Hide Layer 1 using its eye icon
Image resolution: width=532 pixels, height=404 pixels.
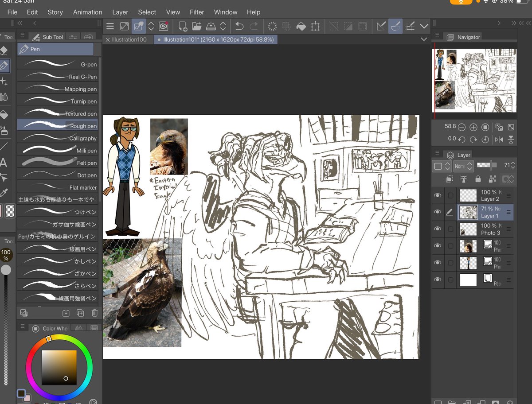438,212
